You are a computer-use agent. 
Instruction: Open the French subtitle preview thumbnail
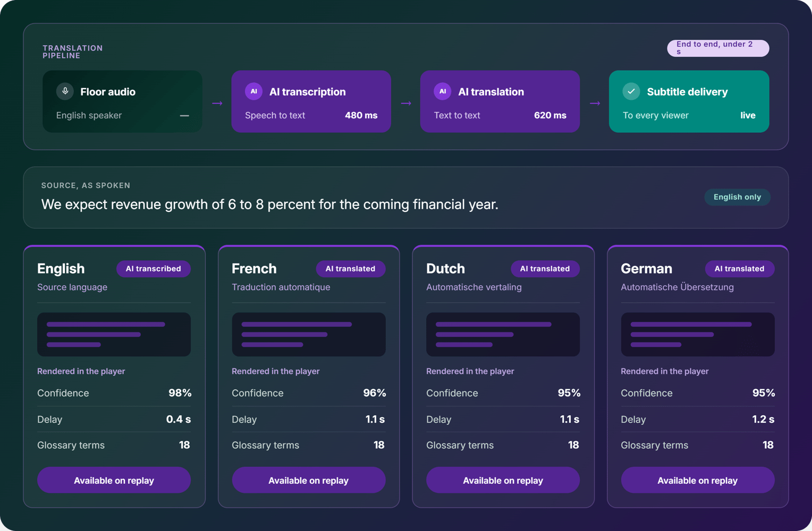[308, 335]
